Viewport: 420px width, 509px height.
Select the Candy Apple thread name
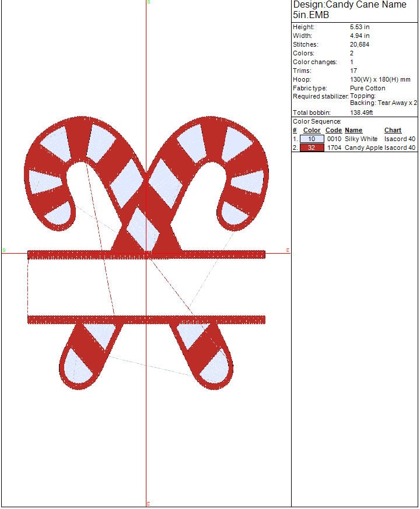[x=363, y=148]
